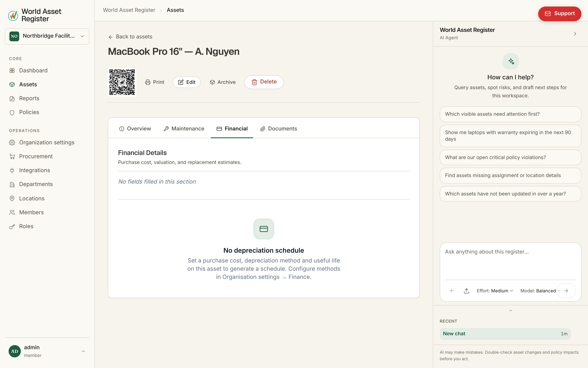Choose 'assets not updated in over a year' suggestion
Screen dimensions: 588x368
[510, 194]
